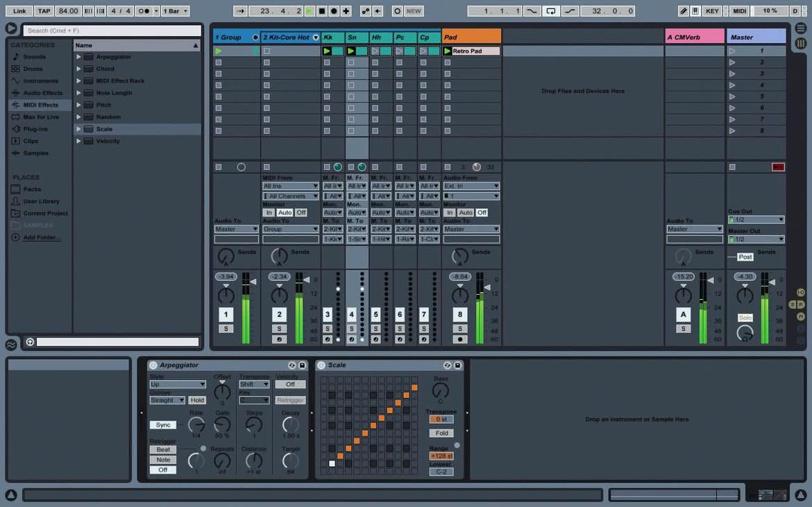
Task: Open Audio Effects browser category
Action: tap(42, 93)
